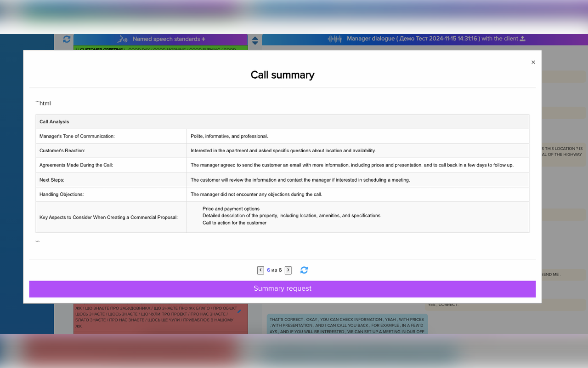The width and height of the screenshot is (588, 368).
Task: Select the 'Next Steps:' cell
Action: point(111,180)
